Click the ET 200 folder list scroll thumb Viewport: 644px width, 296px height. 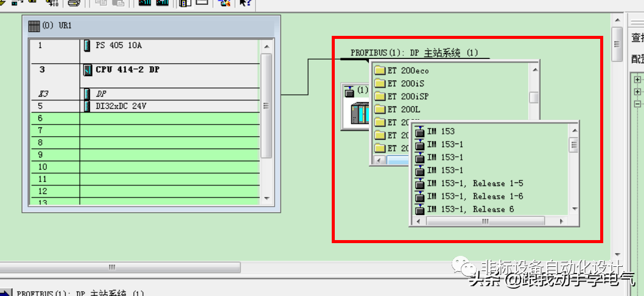(534, 97)
